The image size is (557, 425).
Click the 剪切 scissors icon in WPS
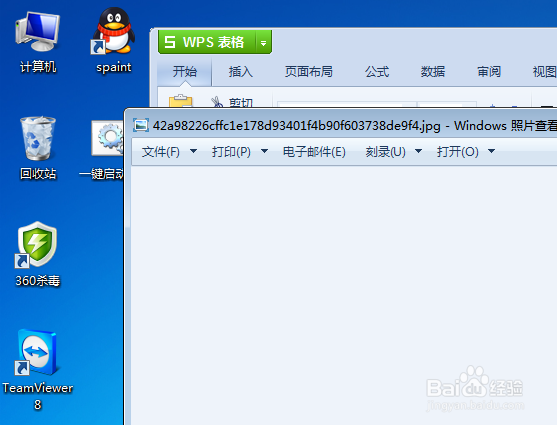click(x=217, y=102)
